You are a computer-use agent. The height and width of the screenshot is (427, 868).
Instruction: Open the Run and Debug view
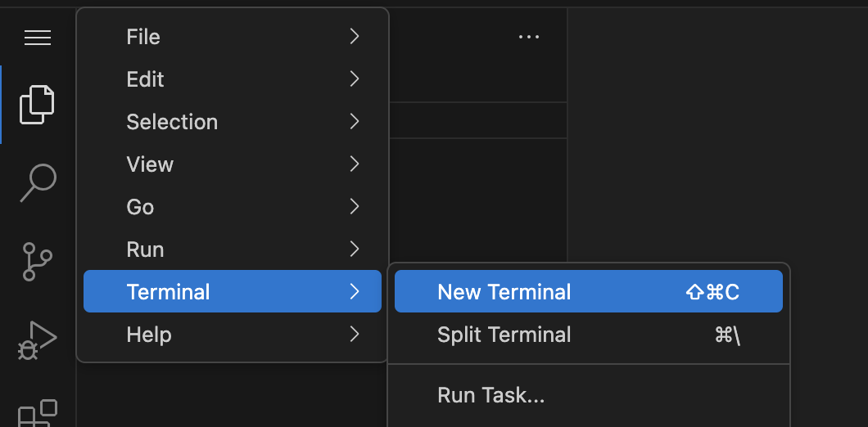pos(37,340)
